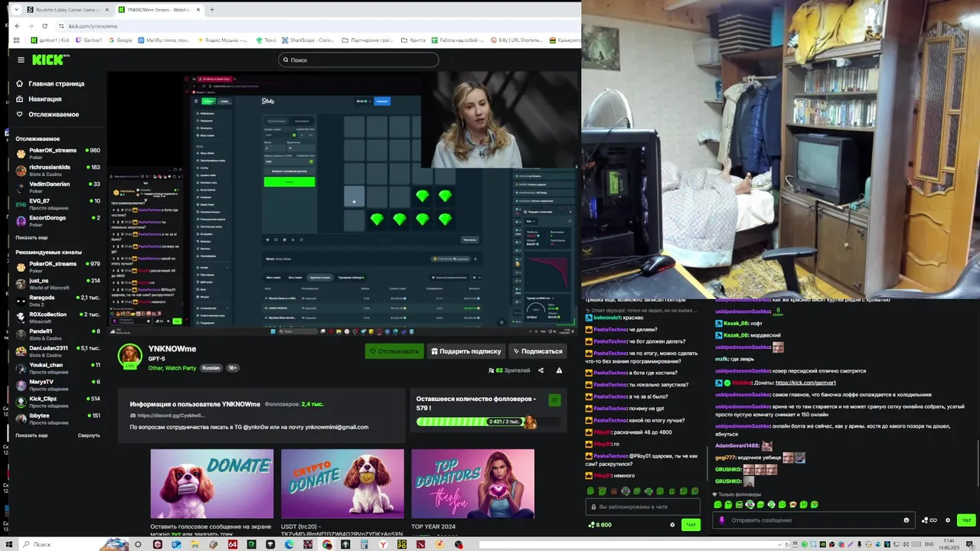The image size is (980, 551).
Task: Click the Подписаться subscribe button
Action: 537,351
